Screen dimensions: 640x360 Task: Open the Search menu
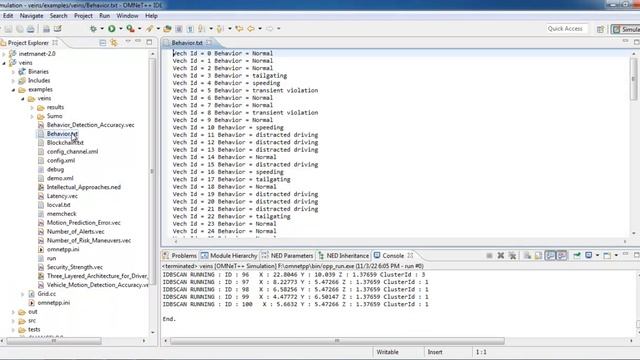tap(58, 16)
